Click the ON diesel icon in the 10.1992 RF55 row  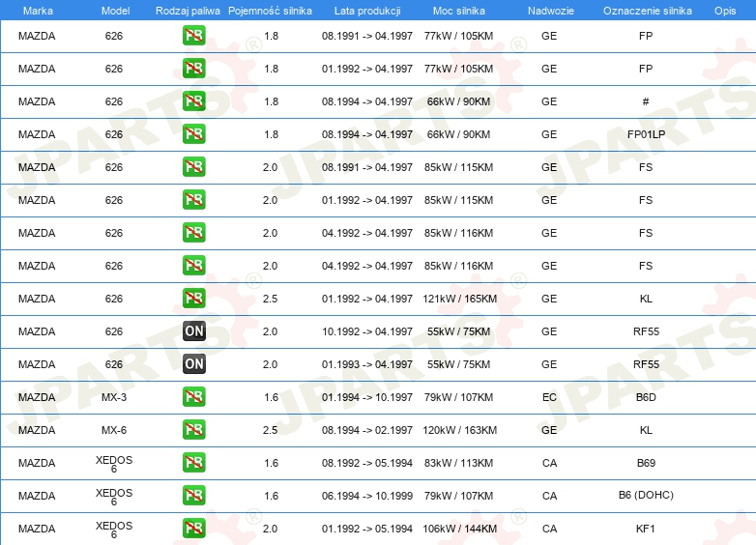pos(193,330)
